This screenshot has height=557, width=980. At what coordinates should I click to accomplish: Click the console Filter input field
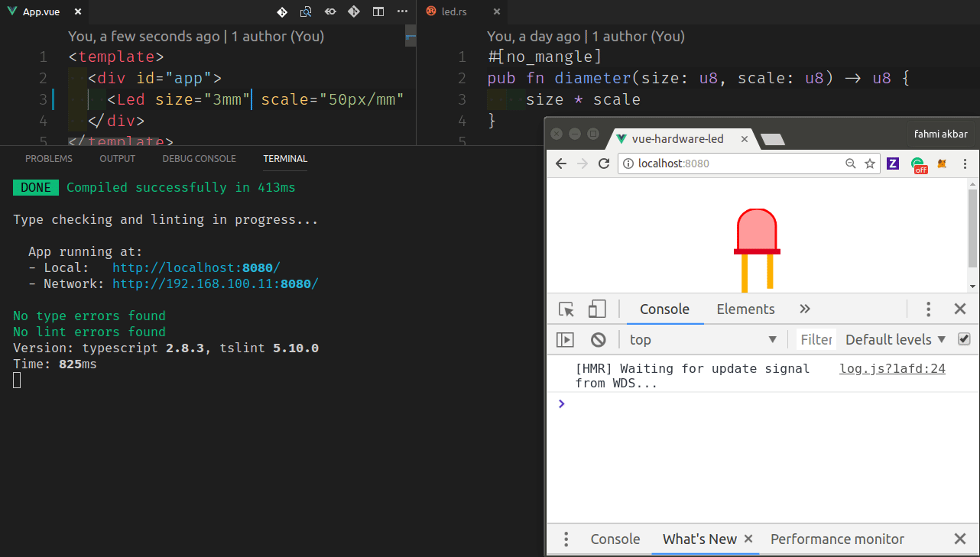816,340
